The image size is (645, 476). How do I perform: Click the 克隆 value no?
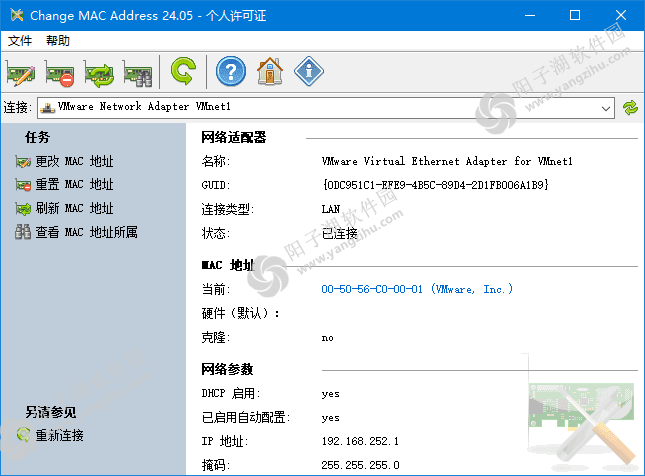327,338
